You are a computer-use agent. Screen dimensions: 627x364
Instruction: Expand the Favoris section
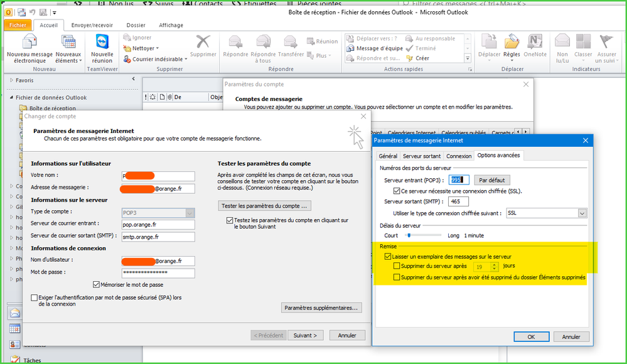[11, 80]
